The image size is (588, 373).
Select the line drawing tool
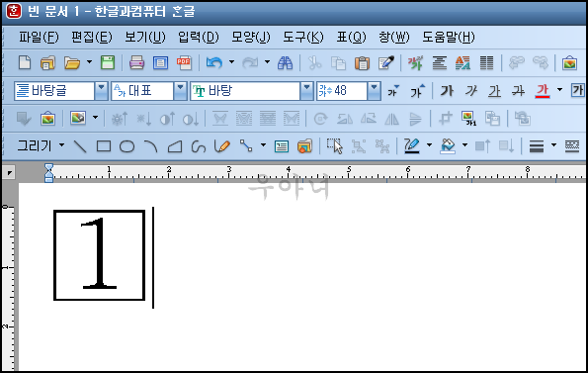point(80,146)
